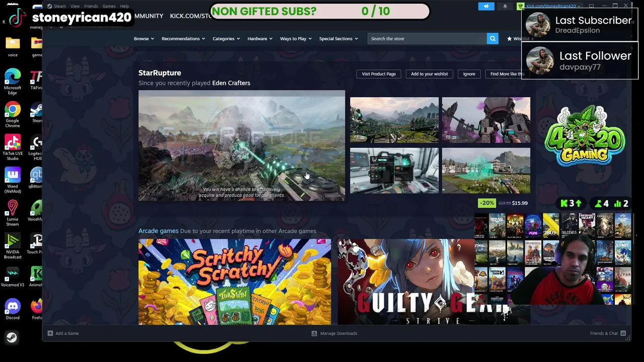Image resolution: width=644 pixels, height=362 pixels.
Task: Open Wand (WeMod) desktop shortcut
Action: pyautogui.click(x=13, y=180)
